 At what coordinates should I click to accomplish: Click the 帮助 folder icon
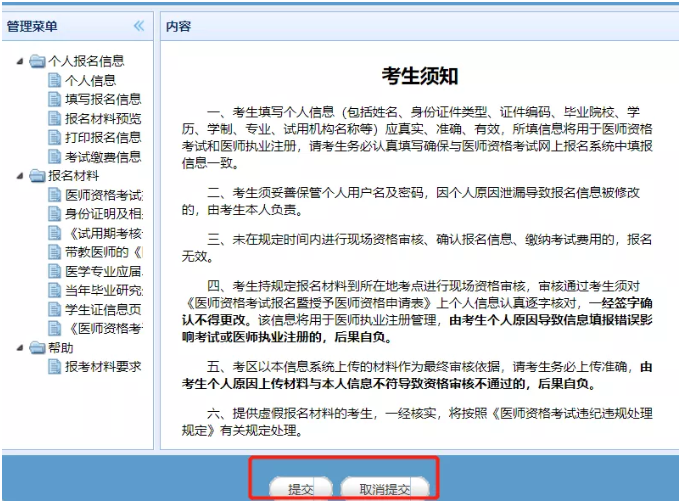[x=38, y=348]
